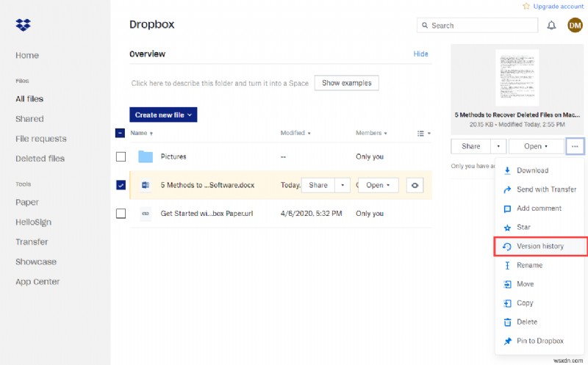
Task: Toggle the select-all header checkbox
Action: tap(120, 133)
